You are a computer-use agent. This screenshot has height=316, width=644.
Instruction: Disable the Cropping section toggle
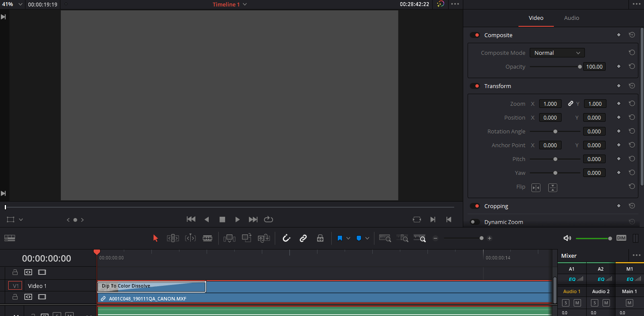(475, 206)
